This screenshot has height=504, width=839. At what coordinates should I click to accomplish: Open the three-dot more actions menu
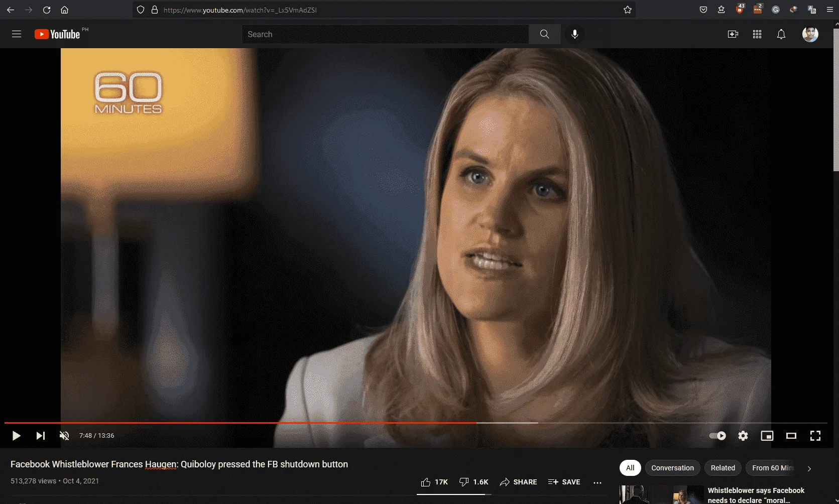(597, 482)
